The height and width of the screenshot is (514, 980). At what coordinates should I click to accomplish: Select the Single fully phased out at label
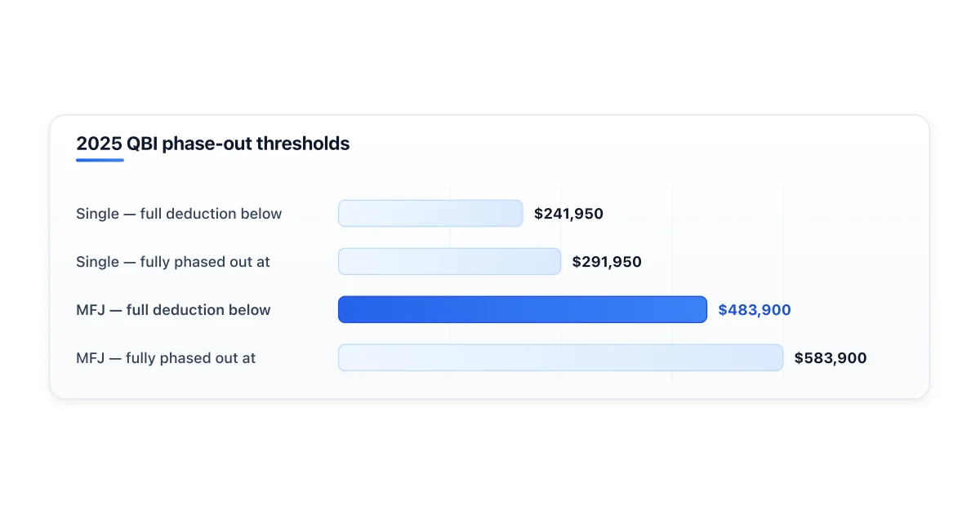173,262
